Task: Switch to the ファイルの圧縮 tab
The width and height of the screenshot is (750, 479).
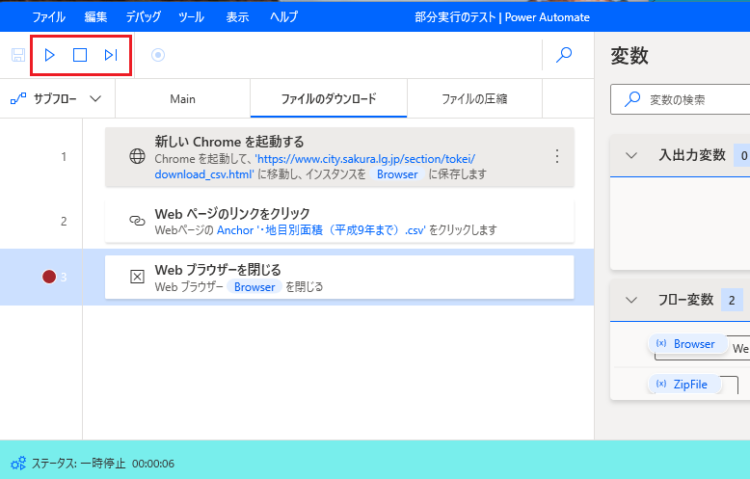Action: tap(474, 99)
